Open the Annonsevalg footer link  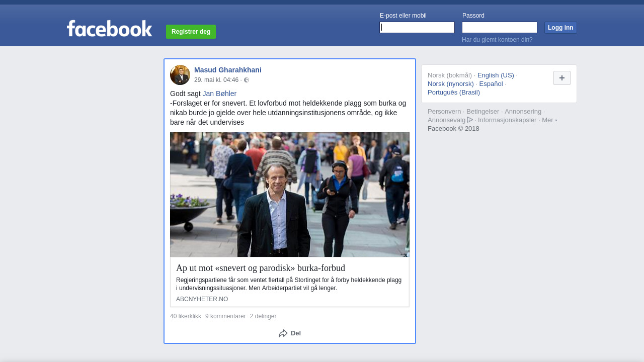[446, 120]
